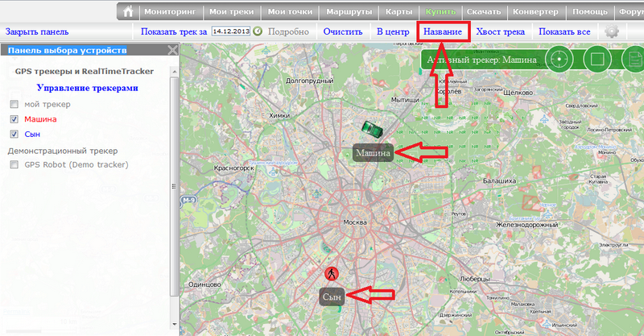Click the green car marker on the map
The image size is (644, 336).
370,128
